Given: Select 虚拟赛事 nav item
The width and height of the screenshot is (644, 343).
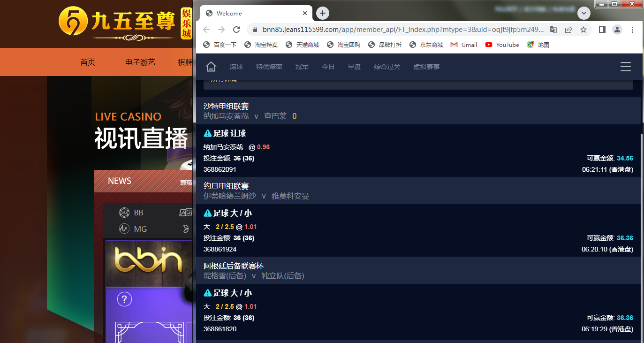Looking at the screenshot, I should click(426, 67).
